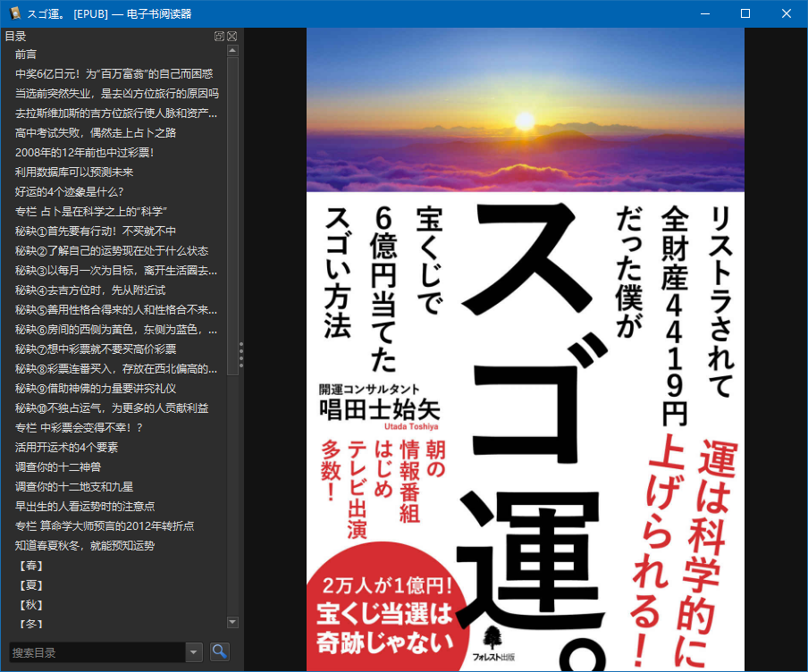Open the 【春】 section
Viewport: 808px width, 672px height.
[x=30, y=566]
